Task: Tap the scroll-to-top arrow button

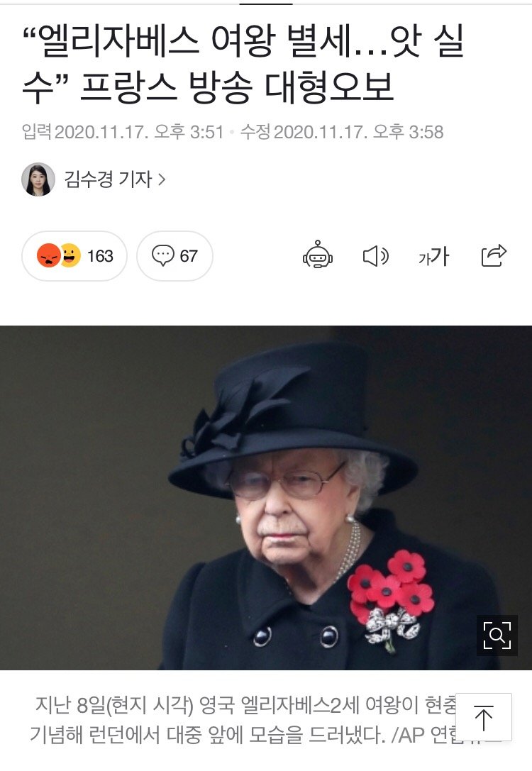Action: [x=484, y=717]
